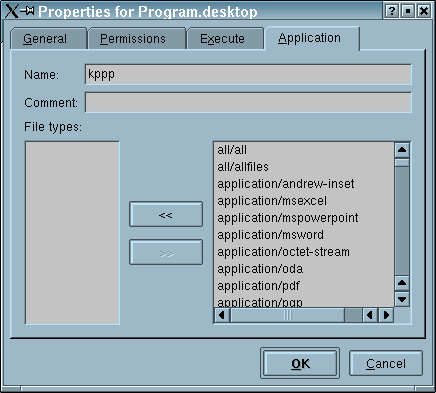Confirm with the OK button

[300, 363]
